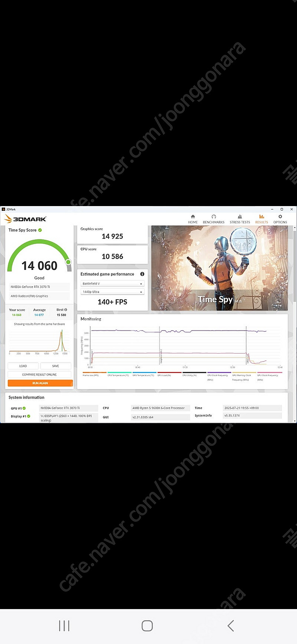Toggle GPU Memory Clock Frequency legend entry
The image size is (297, 644).
point(244,376)
